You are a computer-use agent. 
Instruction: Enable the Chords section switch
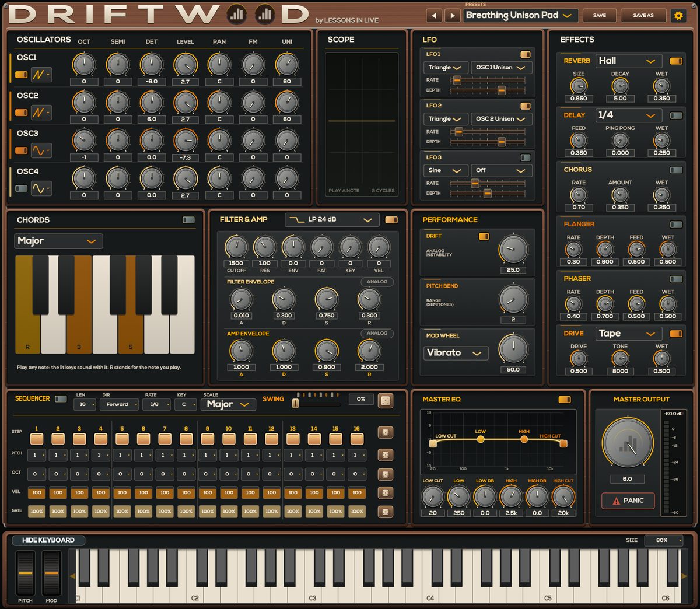click(188, 220)
